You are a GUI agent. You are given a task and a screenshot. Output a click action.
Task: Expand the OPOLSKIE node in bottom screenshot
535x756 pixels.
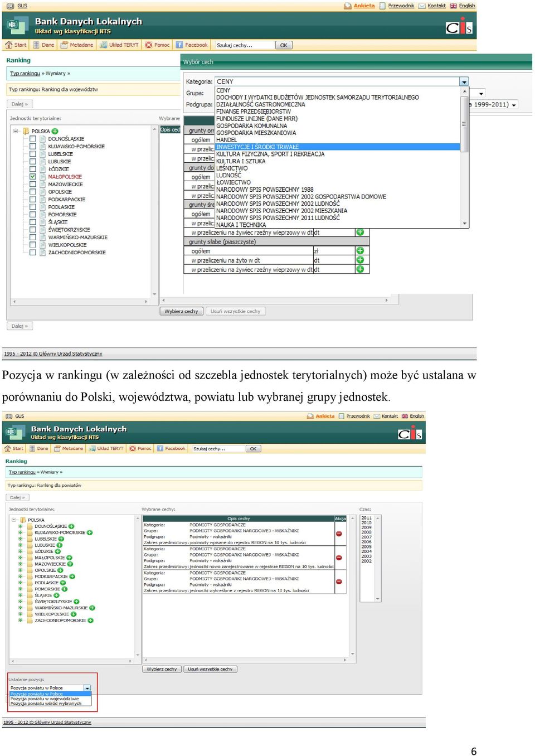[21, 570]
